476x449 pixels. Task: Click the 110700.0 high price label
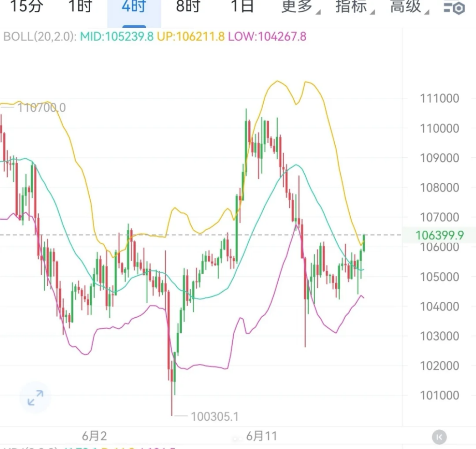pos(41,108)
